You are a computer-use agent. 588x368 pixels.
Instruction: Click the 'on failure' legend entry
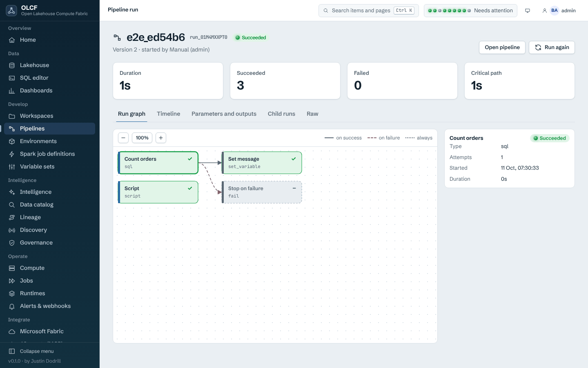coord(383,138)
